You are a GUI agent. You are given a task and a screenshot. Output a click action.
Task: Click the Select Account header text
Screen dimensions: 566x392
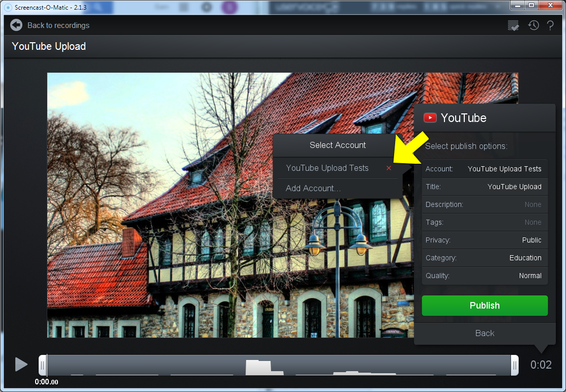click(338, 145)
